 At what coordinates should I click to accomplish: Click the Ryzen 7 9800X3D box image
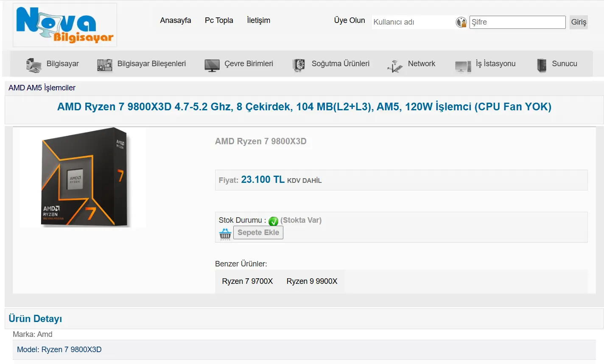coord(83,177)
